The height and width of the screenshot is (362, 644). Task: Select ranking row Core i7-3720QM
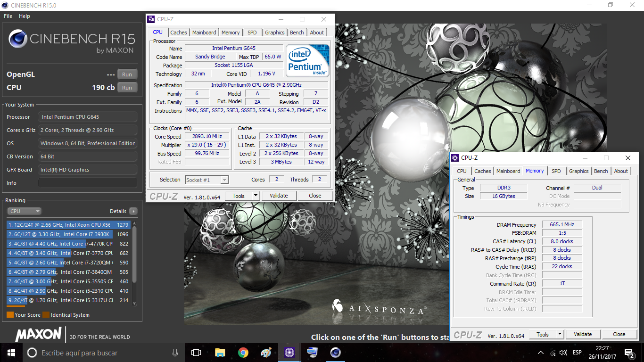pyautogui.click(x=68, y=263)
